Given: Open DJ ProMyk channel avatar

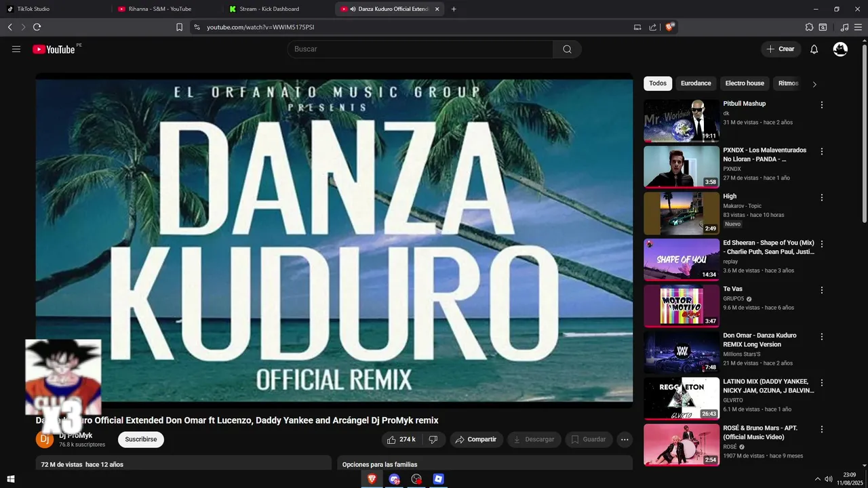Looking at the screenshot, I should point(44,439).
